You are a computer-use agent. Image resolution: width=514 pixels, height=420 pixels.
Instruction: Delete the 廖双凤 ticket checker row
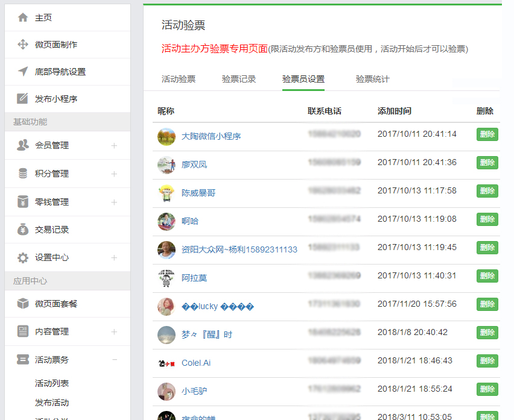pyautogui.click(x=487, y=163)
